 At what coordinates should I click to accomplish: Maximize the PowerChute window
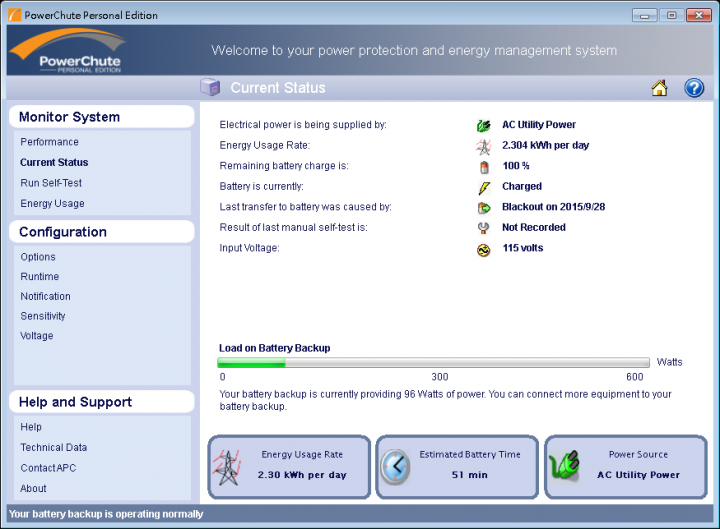point(671,16)
